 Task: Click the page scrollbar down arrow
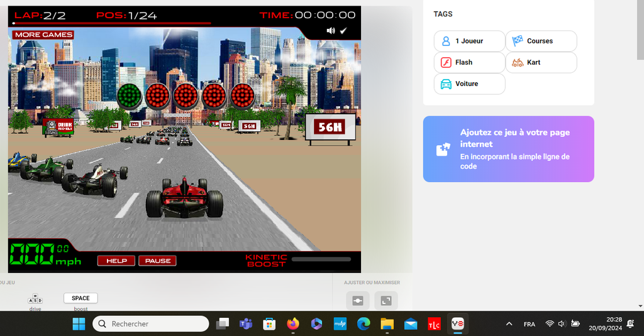coord(640,306)
